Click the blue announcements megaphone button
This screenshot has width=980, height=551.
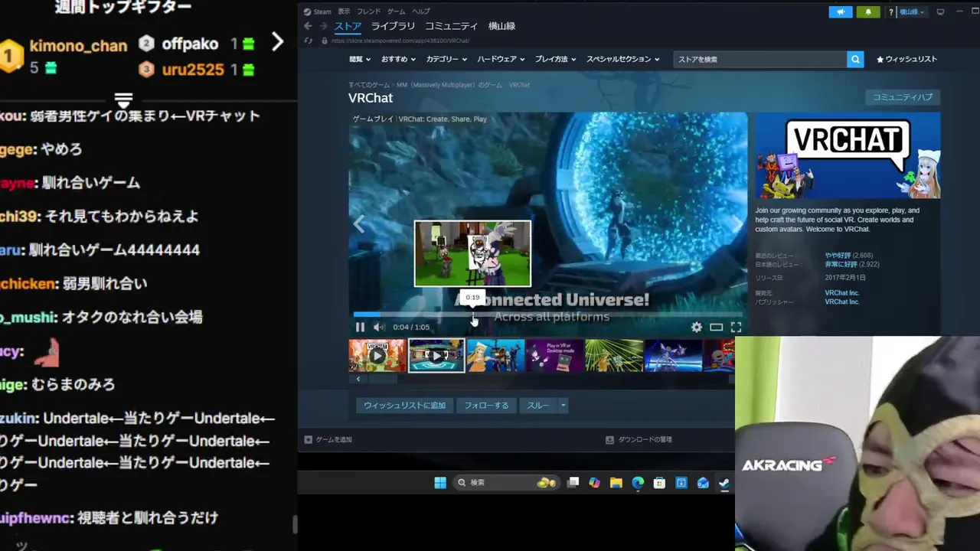click(841, 11)
